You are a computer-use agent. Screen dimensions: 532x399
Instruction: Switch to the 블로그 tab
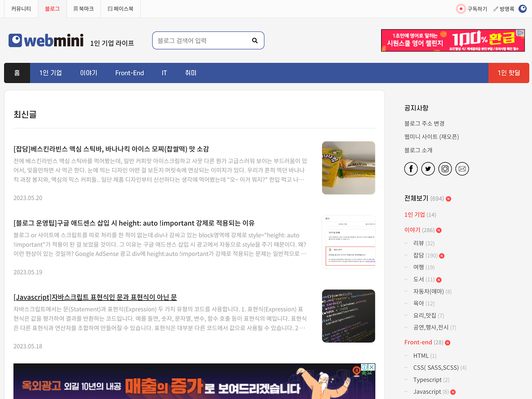coord(52,9)
